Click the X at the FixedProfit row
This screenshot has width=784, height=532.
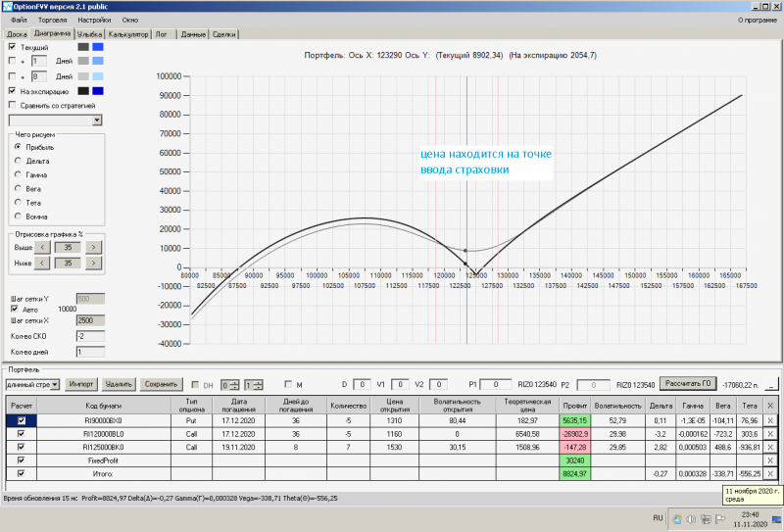pos(770,460)
